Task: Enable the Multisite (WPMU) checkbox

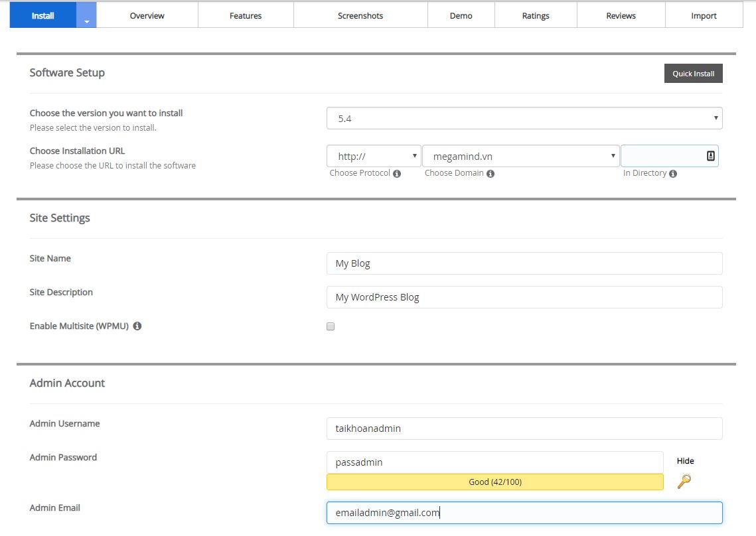Action: [331, 326]
